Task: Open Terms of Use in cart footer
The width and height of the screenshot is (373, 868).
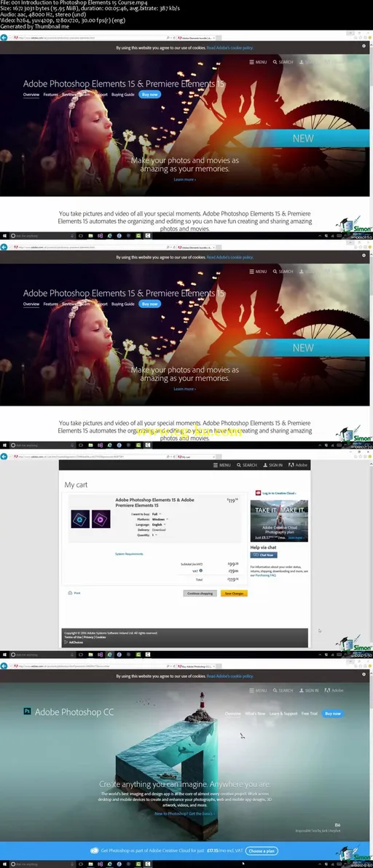Action: coord(73,637)
